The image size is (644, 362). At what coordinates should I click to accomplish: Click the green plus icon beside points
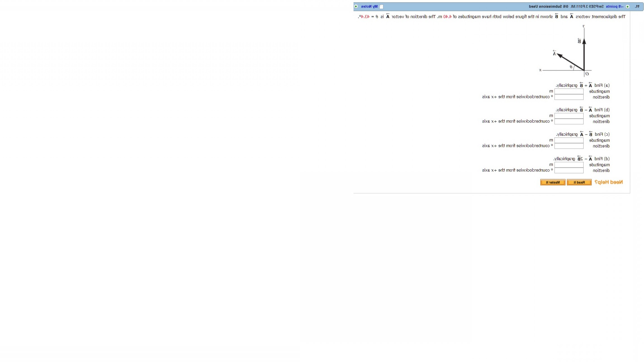[628, 6]
